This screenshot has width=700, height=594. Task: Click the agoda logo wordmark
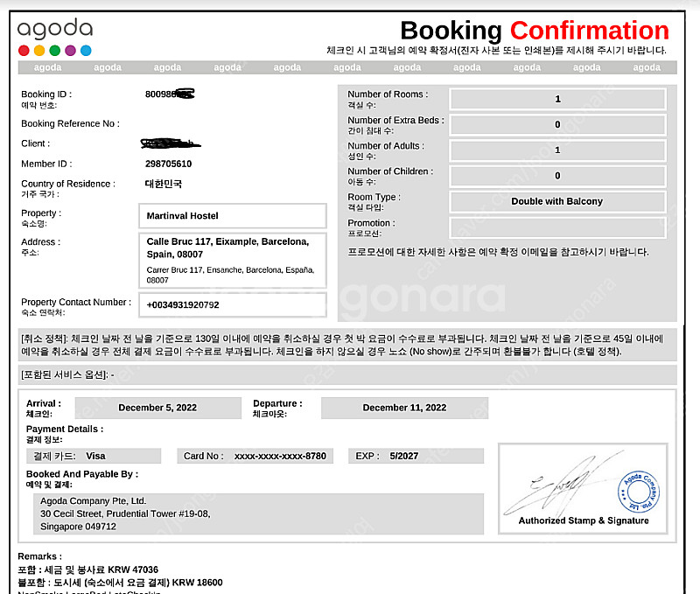coord(55,29)
